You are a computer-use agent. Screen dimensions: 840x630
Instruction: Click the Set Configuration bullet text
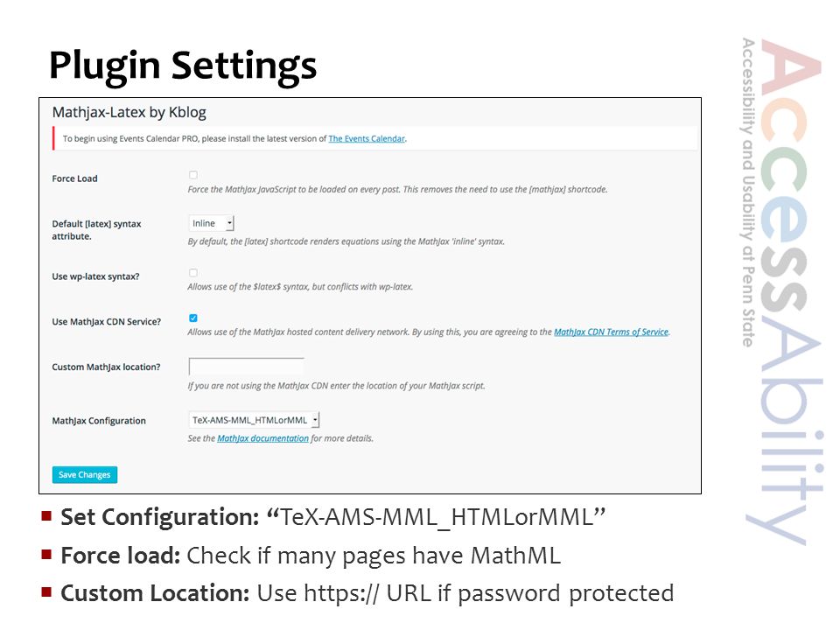tap(332, 517)
